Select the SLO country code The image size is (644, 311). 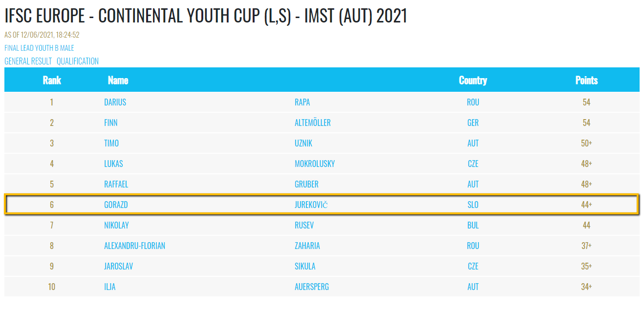coord(473,205)
